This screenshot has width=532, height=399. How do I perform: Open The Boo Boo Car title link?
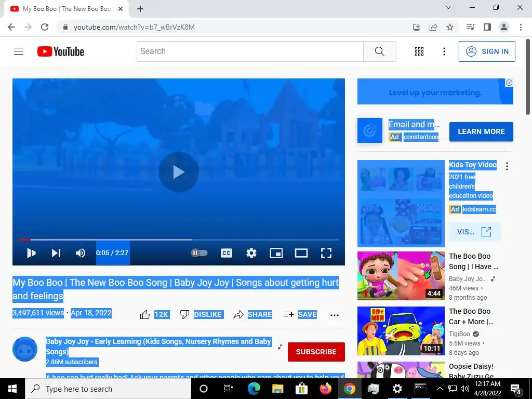[471, 316]
